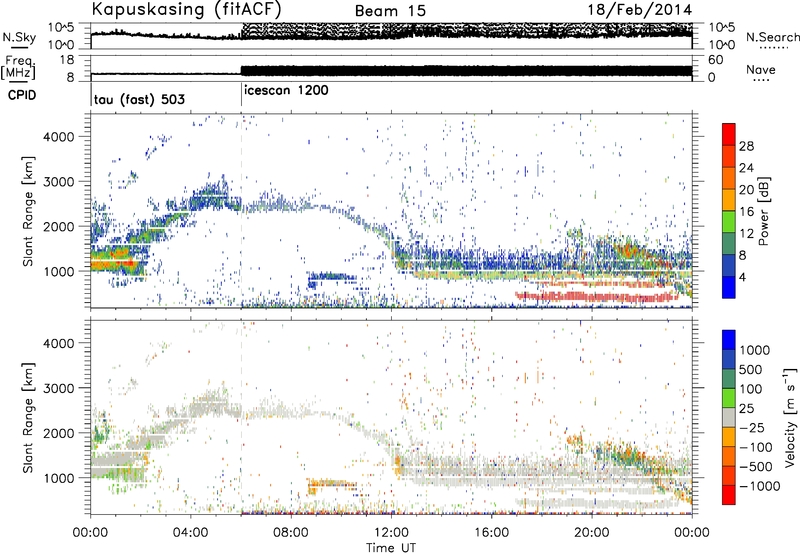Click the '2000' tick on velocity panel

click(58, 433)
